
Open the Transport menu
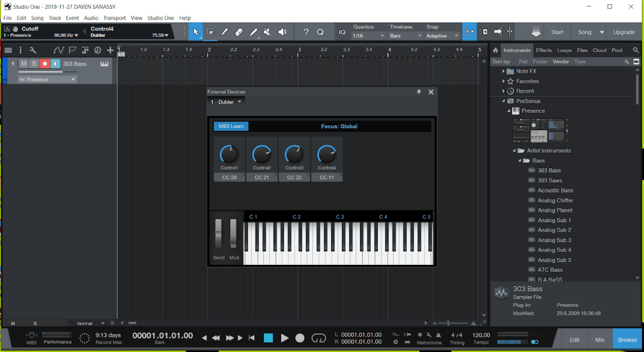click(x=114, y=18)
